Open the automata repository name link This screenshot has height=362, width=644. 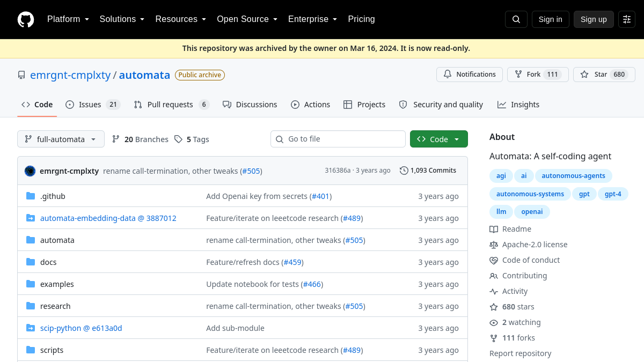click(144, 75)
